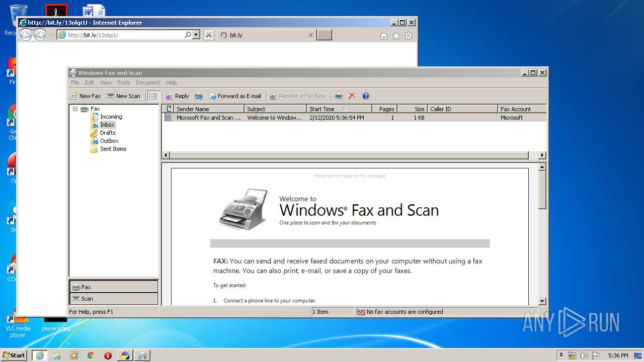Viewport: 644px width, 362px height.
Task: Click the Stop loading X button in IE
Action: (209, 35)
